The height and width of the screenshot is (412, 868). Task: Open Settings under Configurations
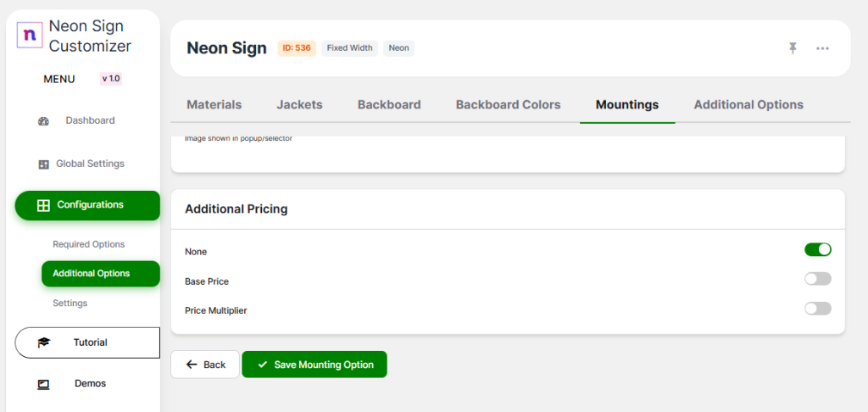point(70,303)
